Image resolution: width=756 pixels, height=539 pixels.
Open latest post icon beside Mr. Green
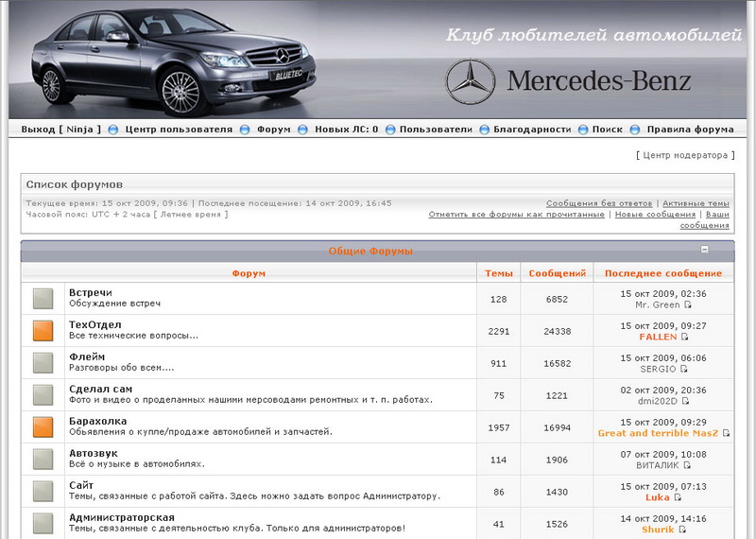[688, 305]
